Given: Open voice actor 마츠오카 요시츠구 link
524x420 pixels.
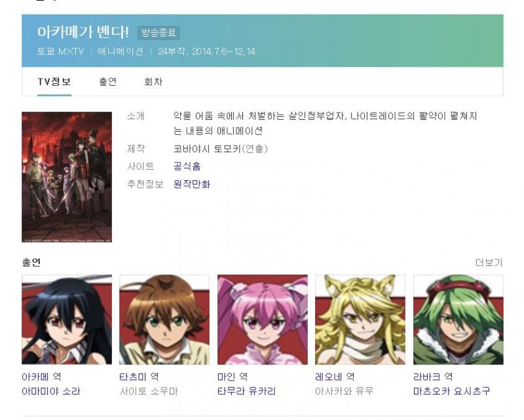Looking at the screenshot, I should [451, 391].
